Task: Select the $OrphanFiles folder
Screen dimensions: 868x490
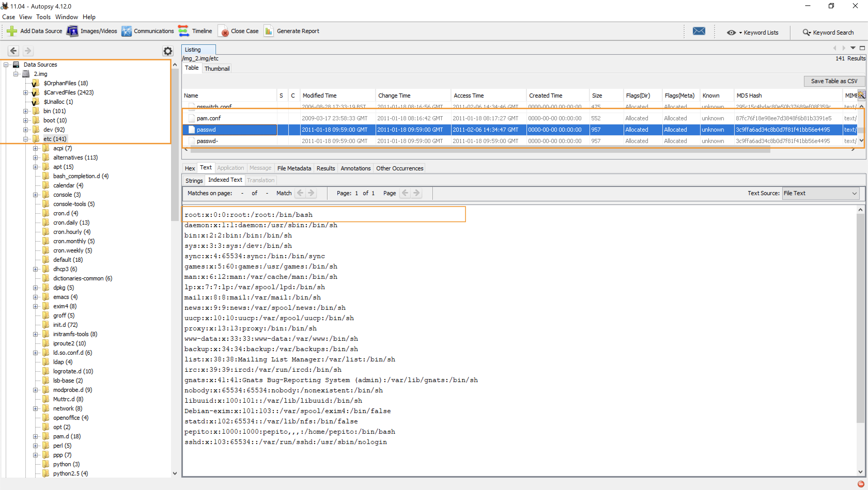Action: click(x=66, y=83)
